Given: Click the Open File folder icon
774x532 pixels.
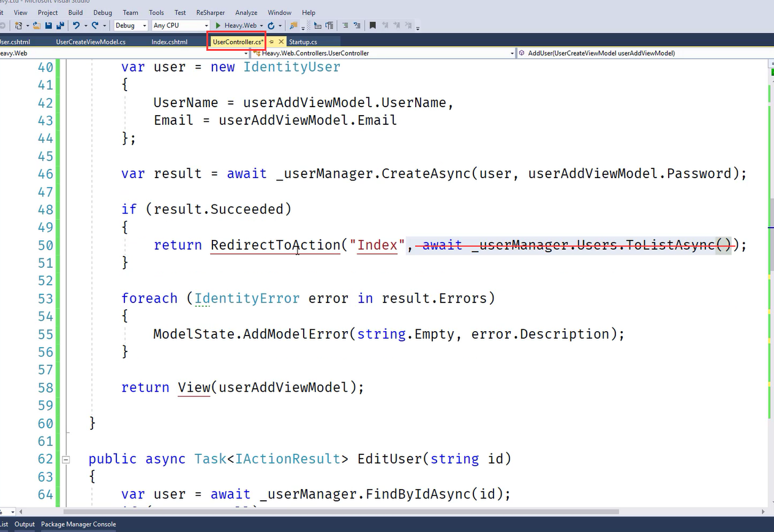Looking at the screenshot, I should (37, 26).
